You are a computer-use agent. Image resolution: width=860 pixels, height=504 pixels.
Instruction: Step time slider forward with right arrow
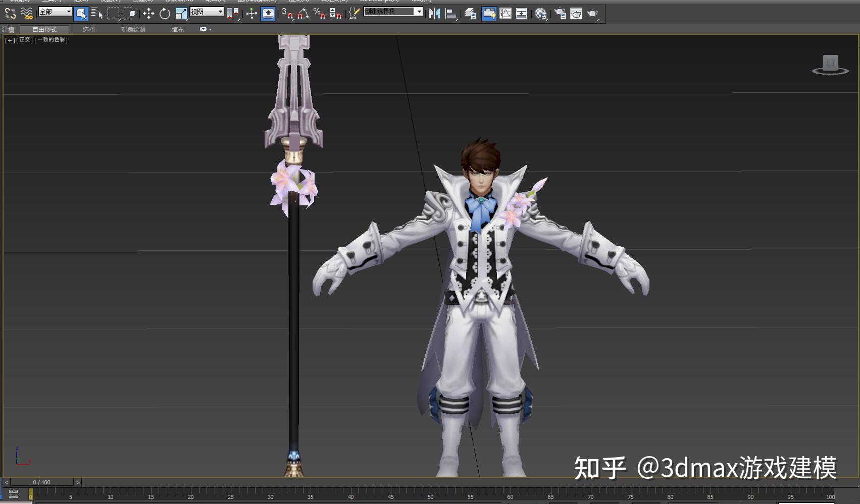click(77, 482)
